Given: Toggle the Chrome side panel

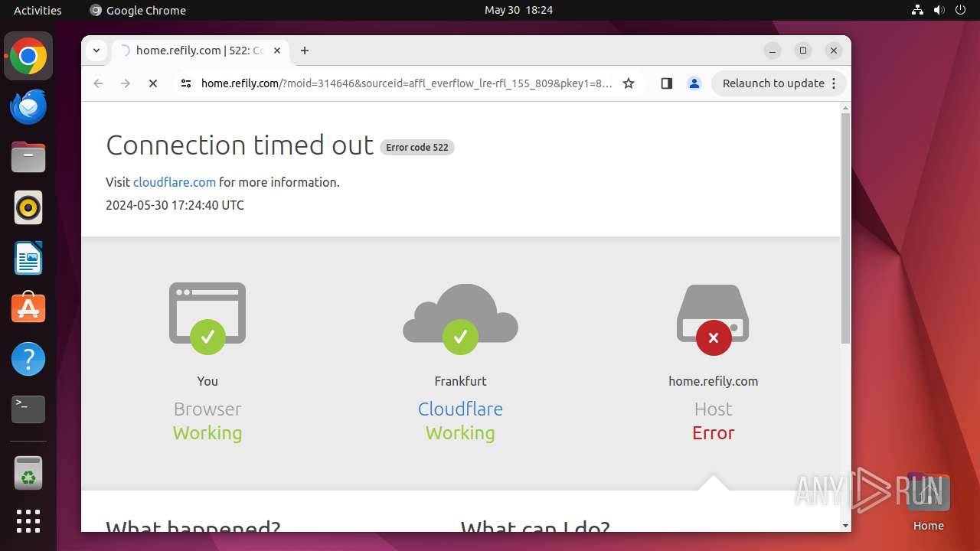Looking at the screenshot, I should click(x=666, y=83).
